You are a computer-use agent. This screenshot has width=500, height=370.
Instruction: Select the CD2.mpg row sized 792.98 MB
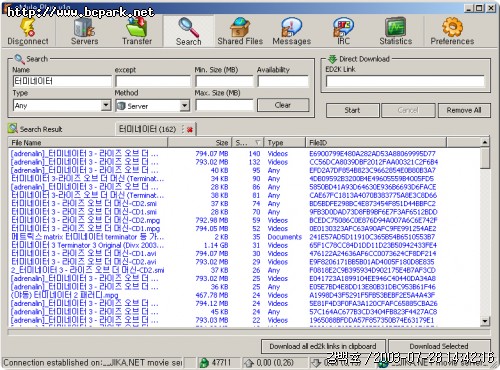[245, 220]
